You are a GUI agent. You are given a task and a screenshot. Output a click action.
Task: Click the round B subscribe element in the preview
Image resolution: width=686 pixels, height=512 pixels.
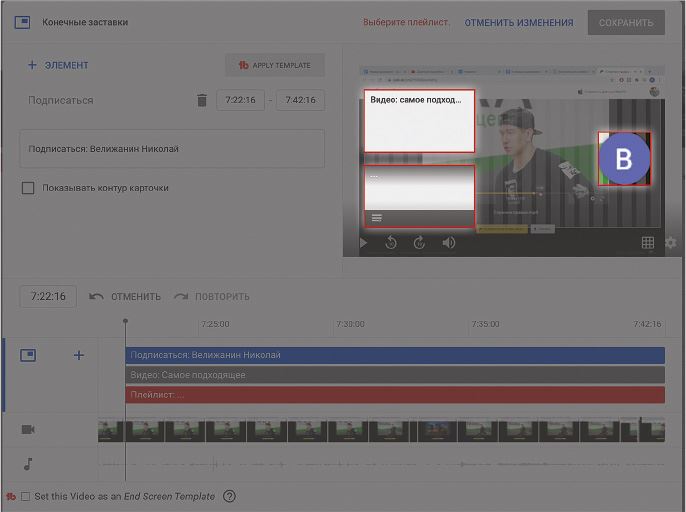click(x=624, y=159)
